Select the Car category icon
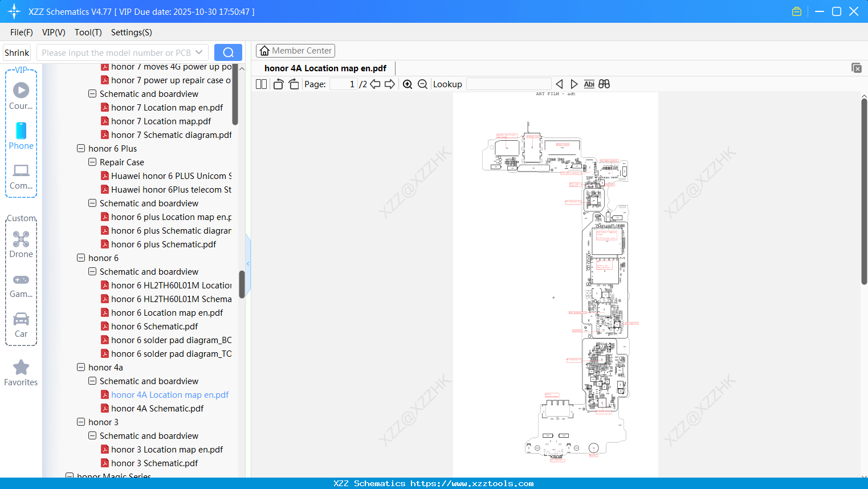 pos(21,324)
